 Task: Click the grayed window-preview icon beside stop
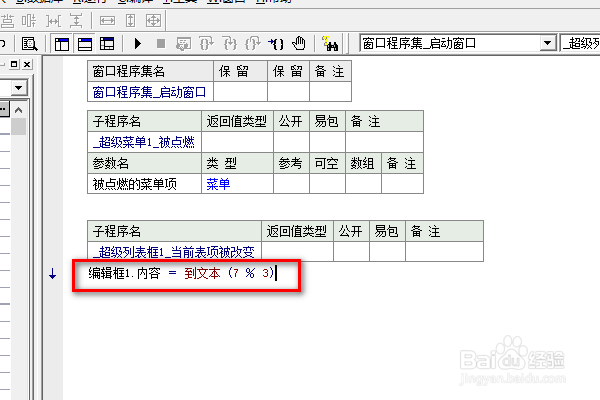183,44
